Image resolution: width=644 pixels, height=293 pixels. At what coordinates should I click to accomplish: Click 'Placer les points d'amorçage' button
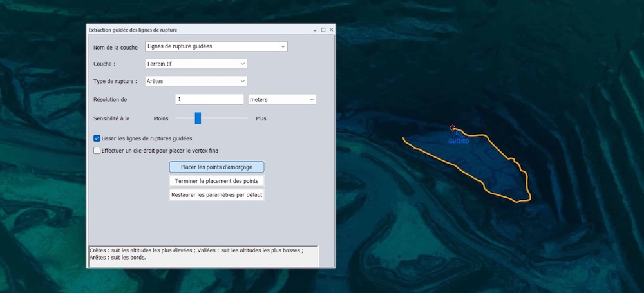point(216,167)
